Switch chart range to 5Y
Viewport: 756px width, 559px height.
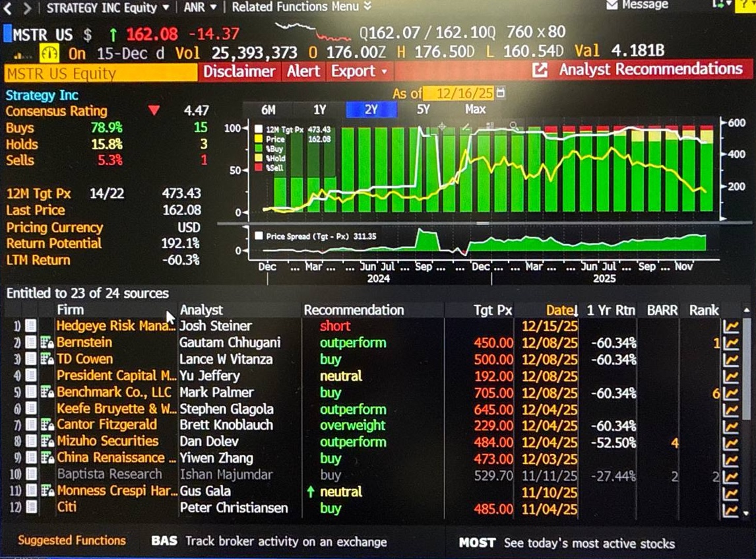[x=423, y=110]
